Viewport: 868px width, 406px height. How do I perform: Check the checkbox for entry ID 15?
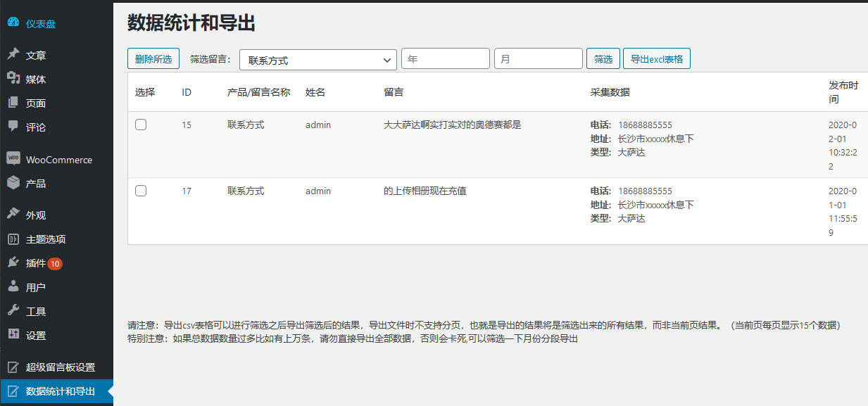140,124
